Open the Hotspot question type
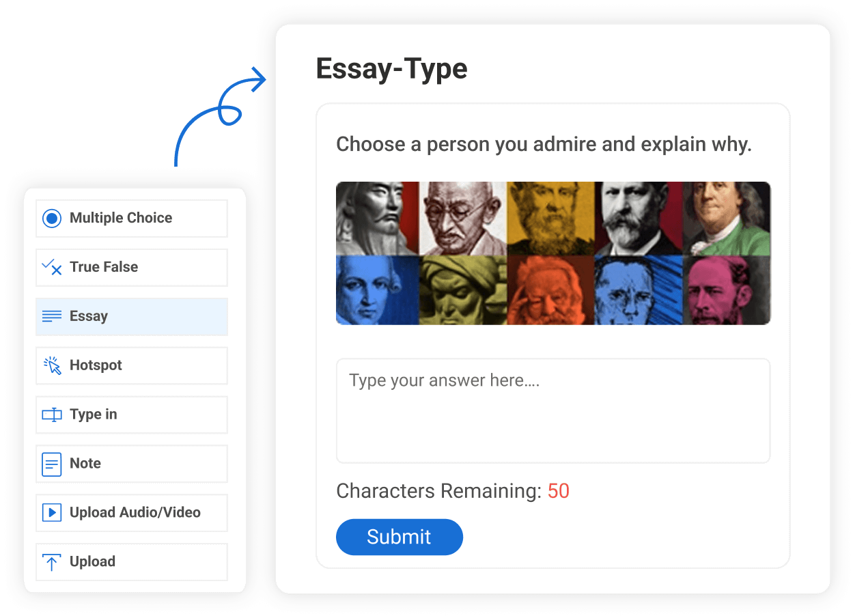The width and height of the screenshot is (853, 616). [96, 365]
